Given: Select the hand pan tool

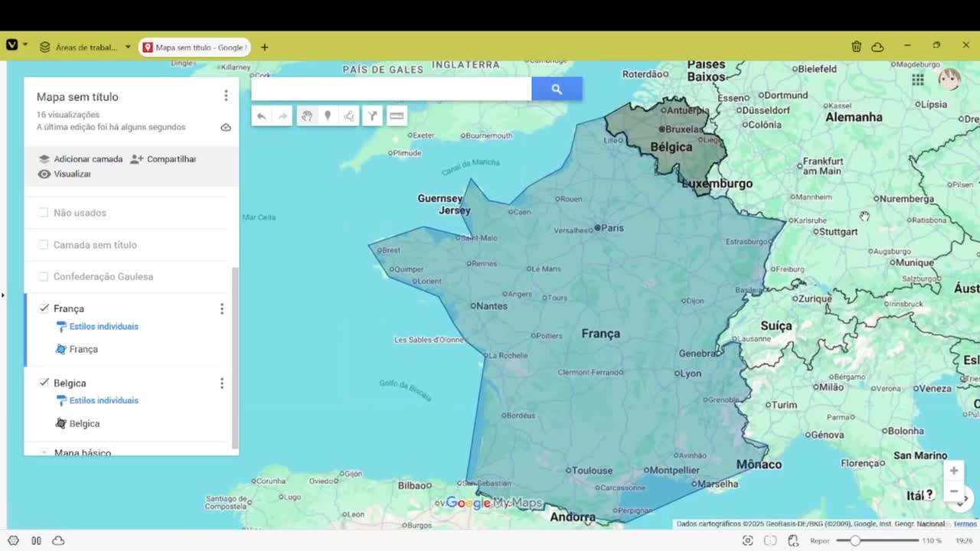Looking at the screenshot, I should pos(307,116).
